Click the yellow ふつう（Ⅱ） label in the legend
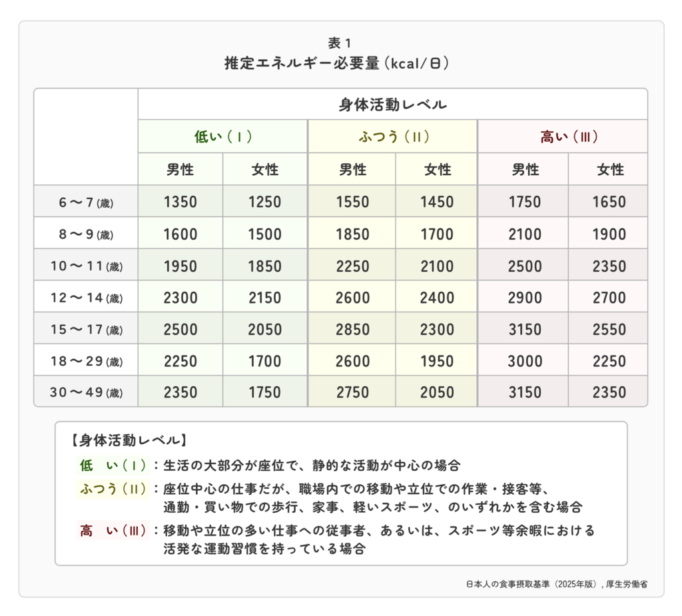 (x=113, y=489)
